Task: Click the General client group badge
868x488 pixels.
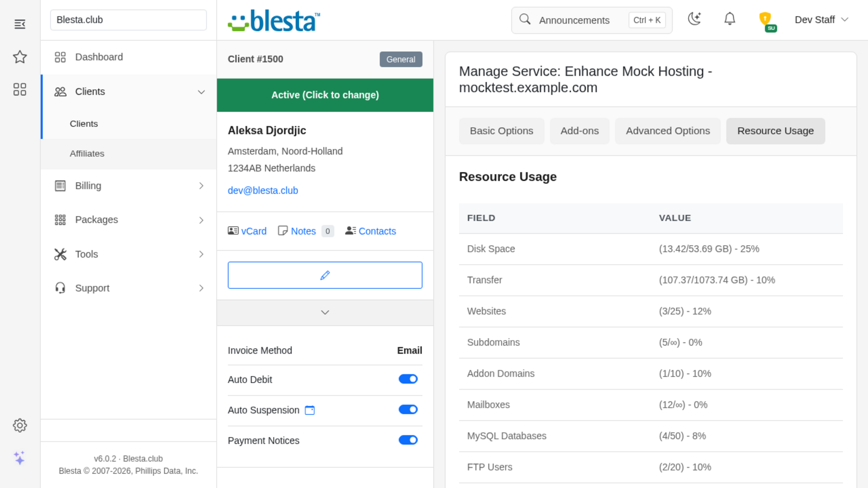Action: point(401,59)
